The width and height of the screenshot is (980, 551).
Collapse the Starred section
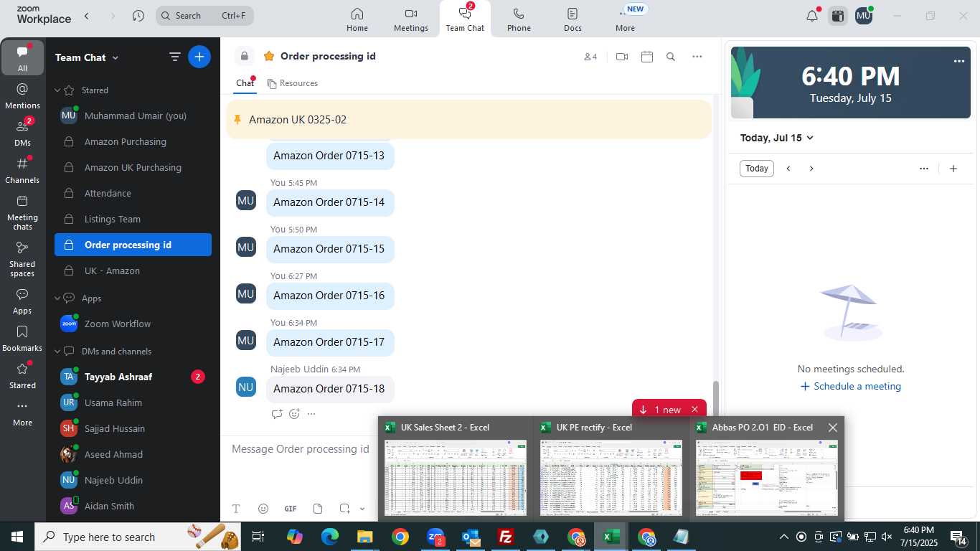click(x=58, y=90)
